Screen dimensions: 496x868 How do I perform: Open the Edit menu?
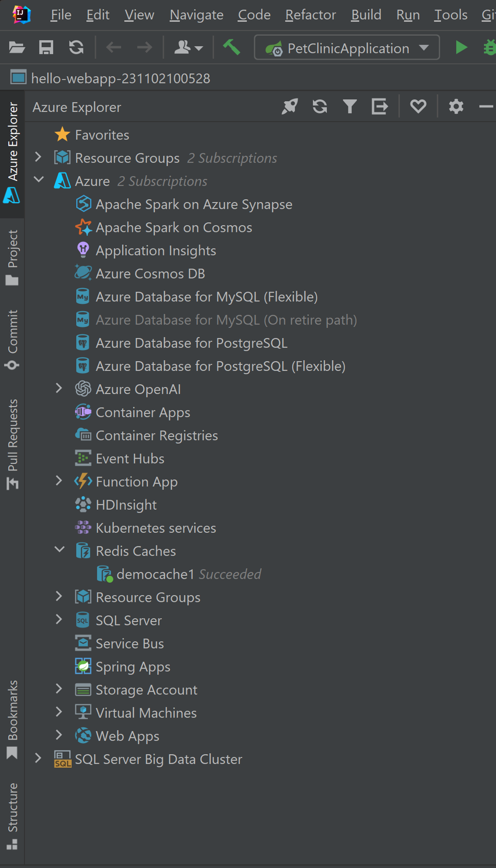click(x=98, y=15)
